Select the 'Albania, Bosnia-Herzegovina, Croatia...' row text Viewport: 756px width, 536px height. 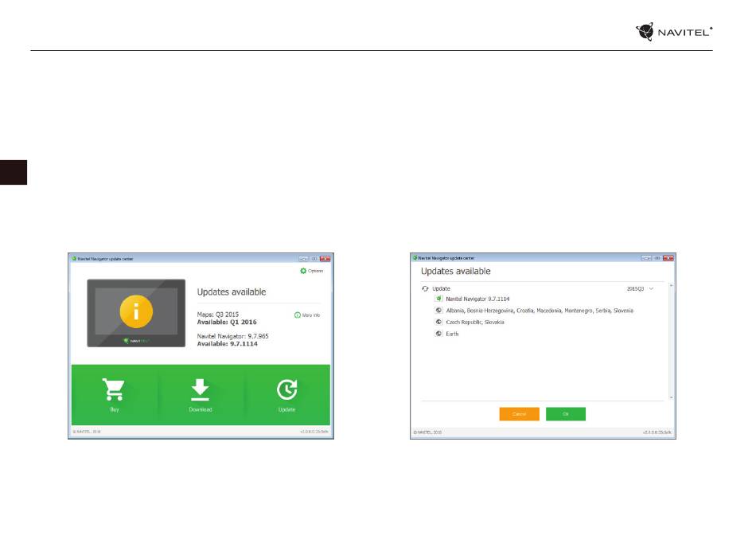540,311
